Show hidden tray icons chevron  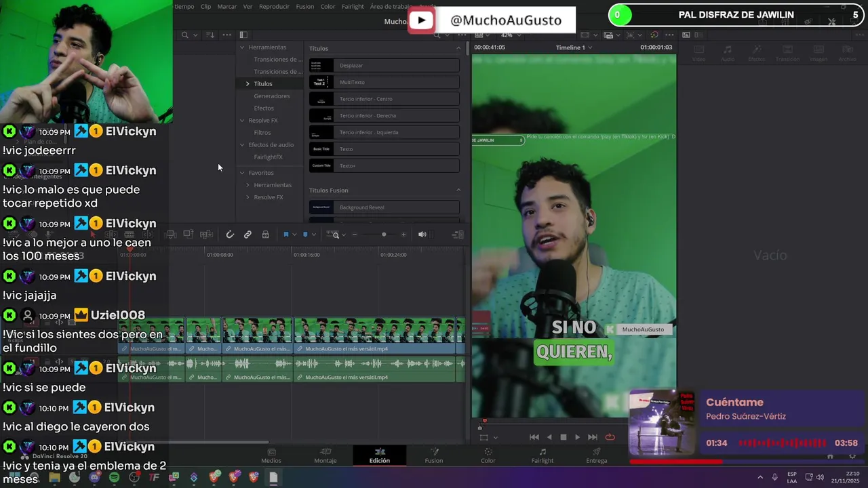(x=759, y=477)
